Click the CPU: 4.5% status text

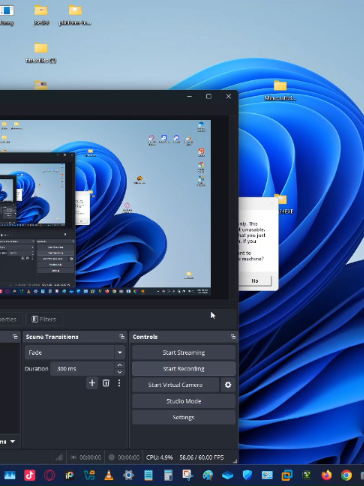coord(159,457)
